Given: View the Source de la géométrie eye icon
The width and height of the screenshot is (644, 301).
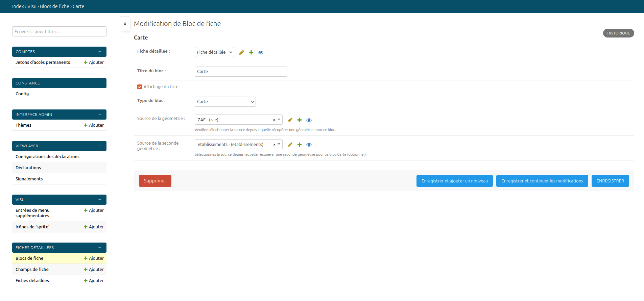Looking at the screenshot, I should pyautogui.click(x=309, y=120).
